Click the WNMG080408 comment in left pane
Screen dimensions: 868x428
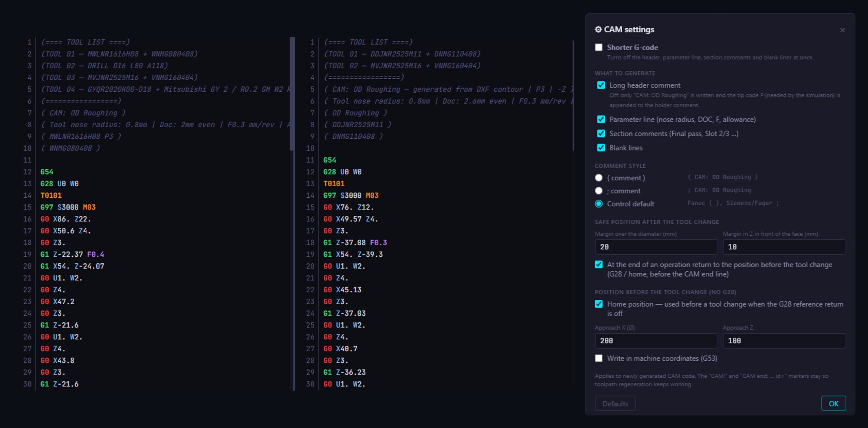point(70,148)
